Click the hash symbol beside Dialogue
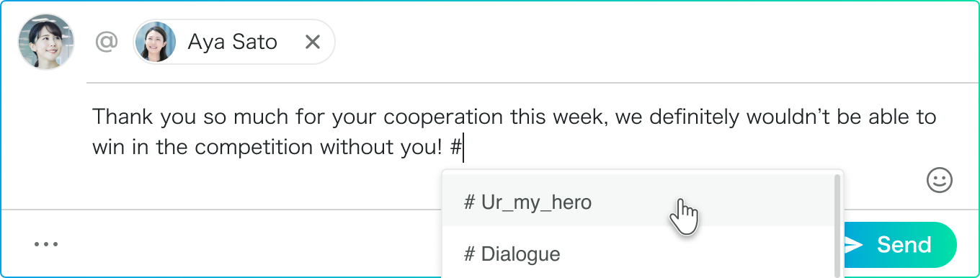Viewport: 980px width, 278px height. [x=469, y=254]
